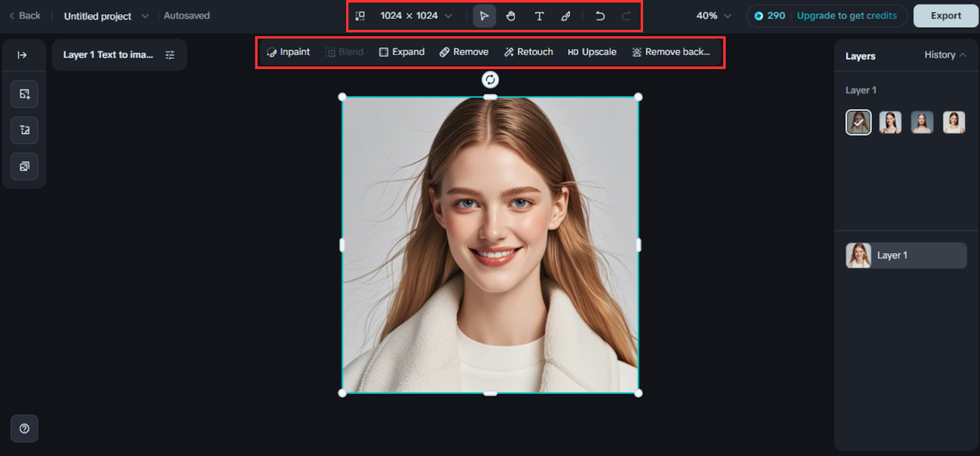Screen dimensions: 980x456
Task: Select the brush drawing tool
Action: coord(565,16)
